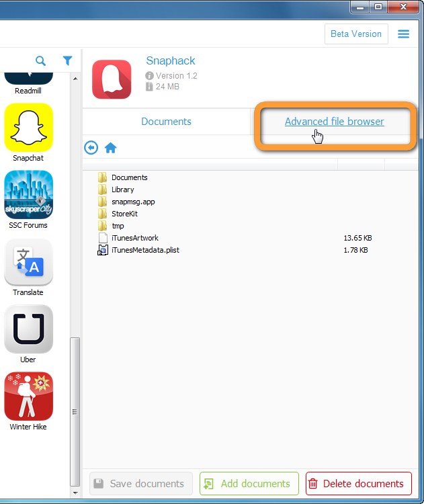424x504 pixels.
Task: Click the Winter Hike label text
Action: click(28, 427)
